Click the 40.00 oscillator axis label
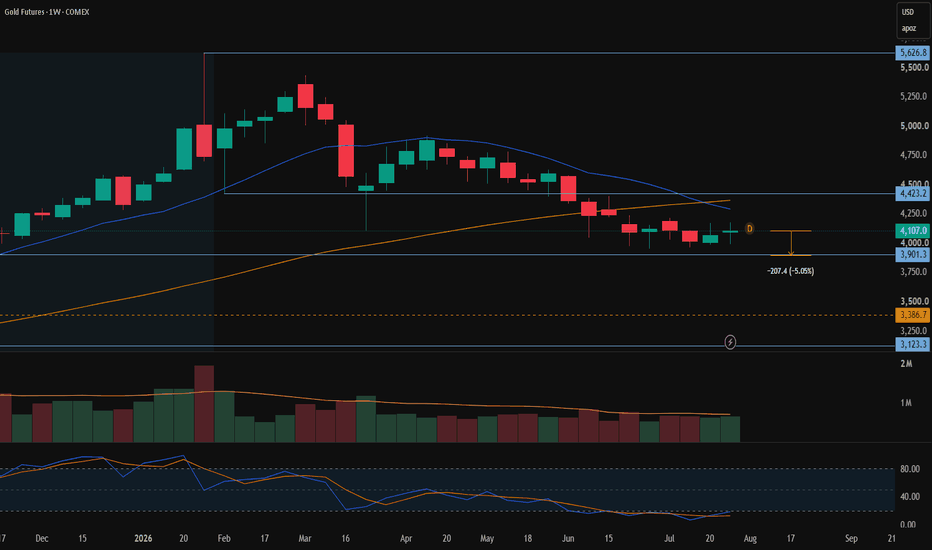 (910, 496)
